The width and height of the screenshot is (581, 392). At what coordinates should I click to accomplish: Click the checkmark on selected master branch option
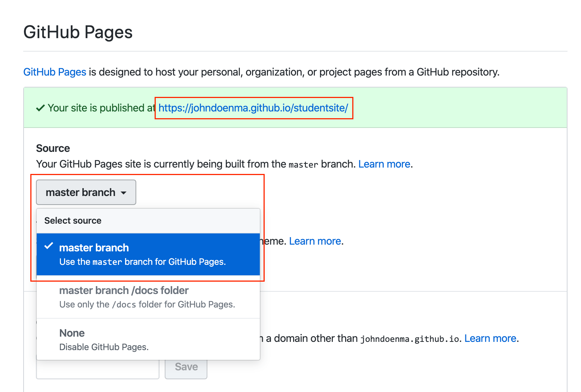[x=49, y=246]
